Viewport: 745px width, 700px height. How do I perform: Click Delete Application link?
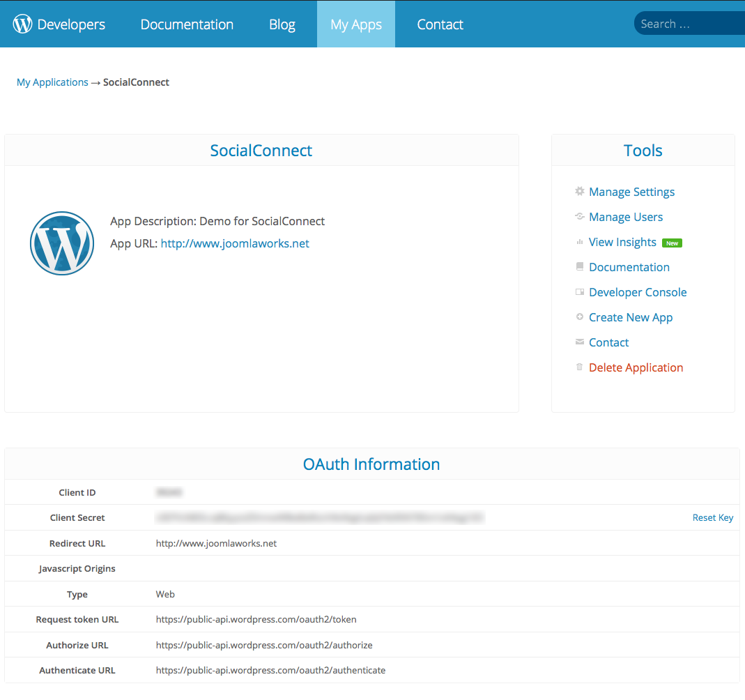636,368
